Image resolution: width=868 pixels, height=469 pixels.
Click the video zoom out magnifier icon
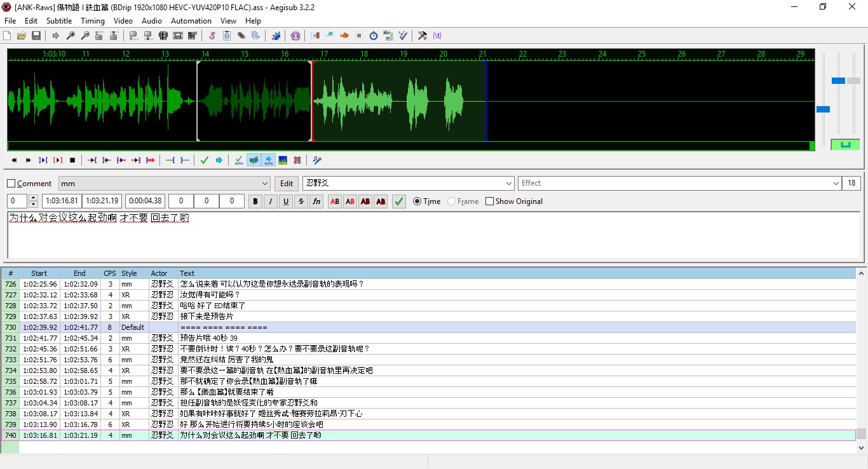point(85,36)
